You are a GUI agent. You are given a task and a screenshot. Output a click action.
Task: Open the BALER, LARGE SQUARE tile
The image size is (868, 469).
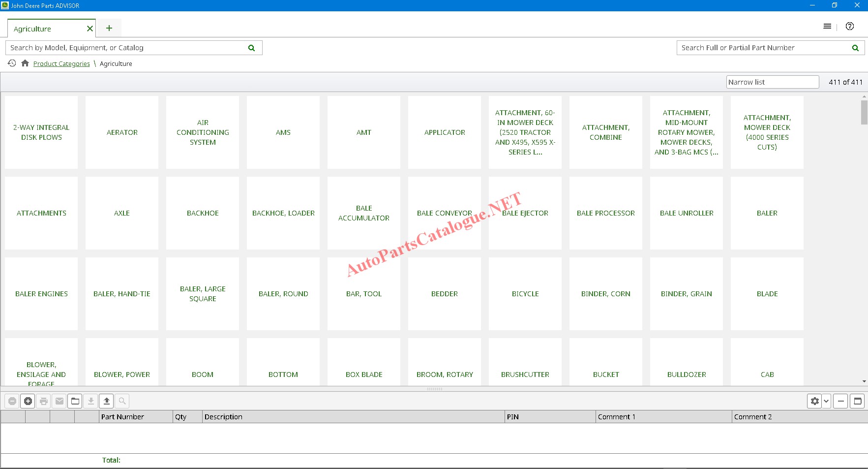pyautogui.click(x=203, y=294)
